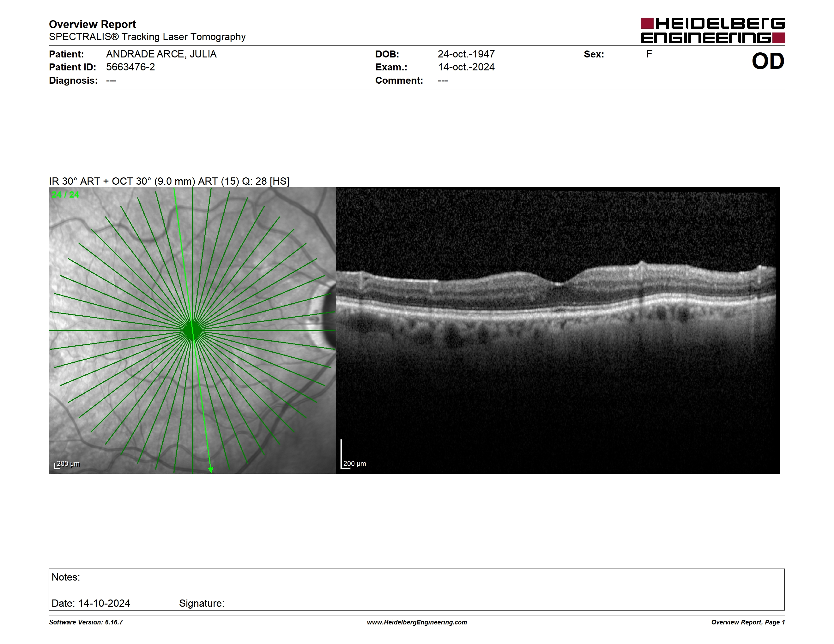Click the "DOB:" label
Image resolution: width=834 pixels, height=644 pixels.
(x=387, y=54)
